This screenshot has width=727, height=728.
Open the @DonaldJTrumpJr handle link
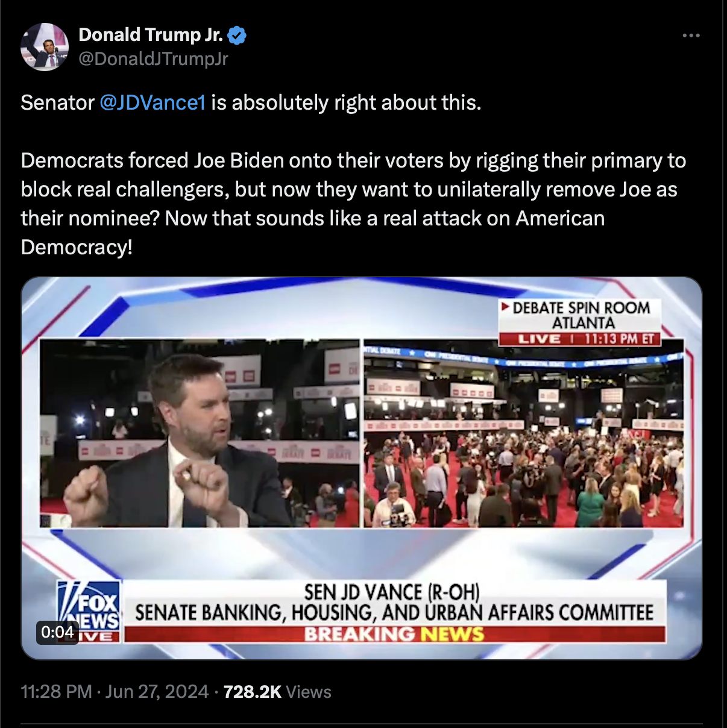[x=154, y=59]
